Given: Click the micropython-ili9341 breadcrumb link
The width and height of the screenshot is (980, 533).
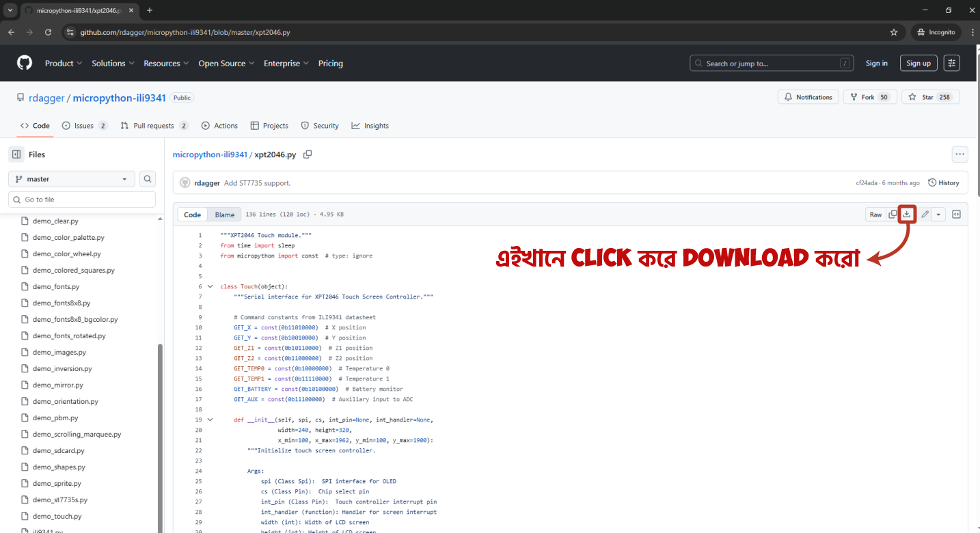Looking at the screenshot, I should pos(210,154).
